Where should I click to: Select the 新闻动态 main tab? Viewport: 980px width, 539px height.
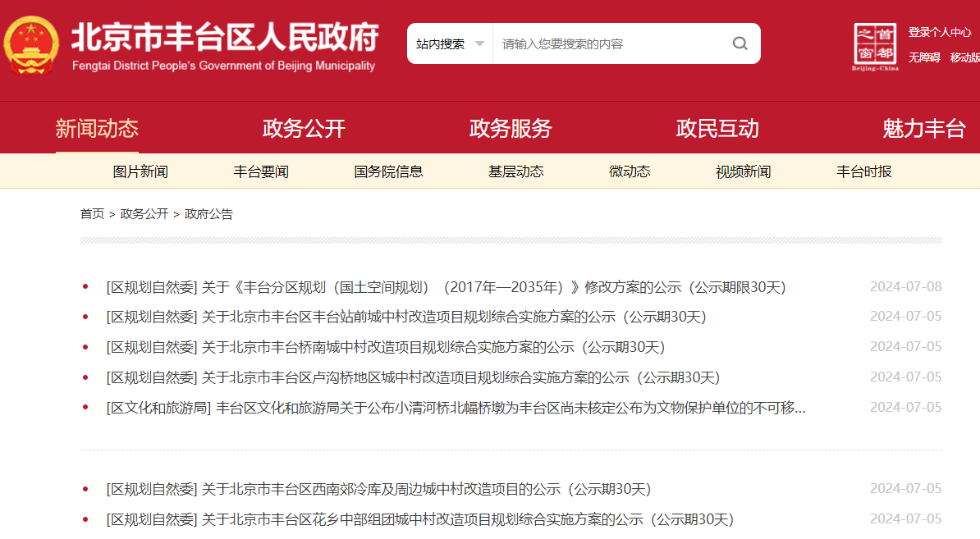[x=97, y=129]
